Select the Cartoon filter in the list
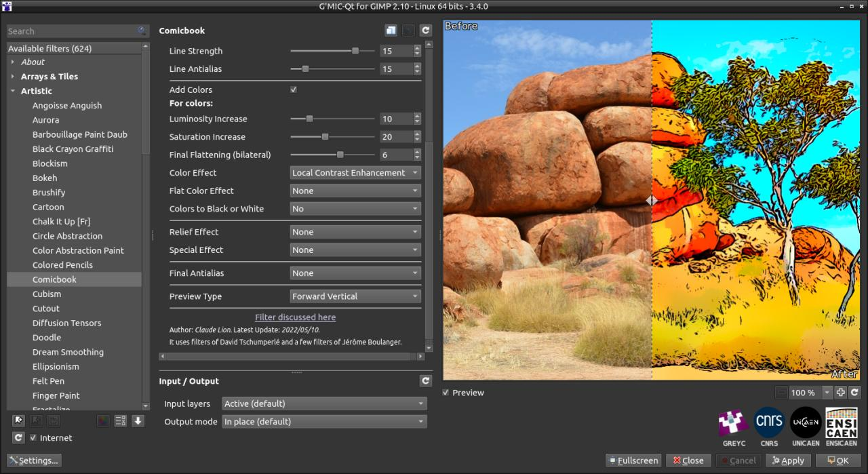868x474 pixels. 47,207
